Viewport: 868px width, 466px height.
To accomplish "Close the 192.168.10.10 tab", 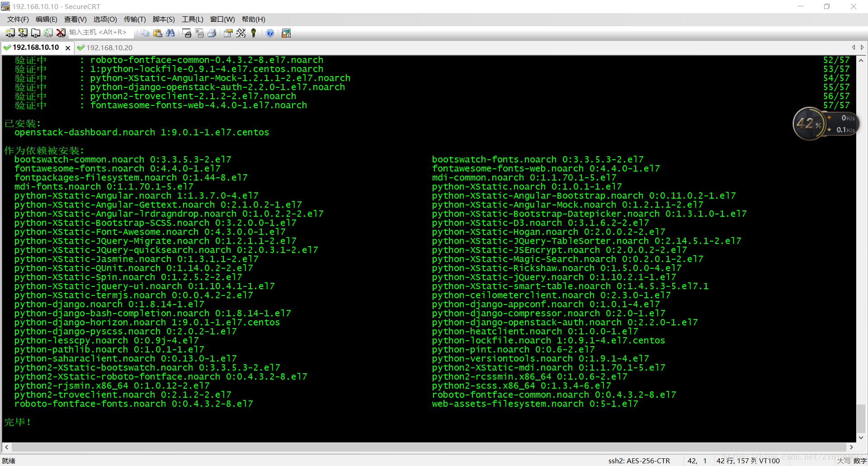I will coord(68,48).
